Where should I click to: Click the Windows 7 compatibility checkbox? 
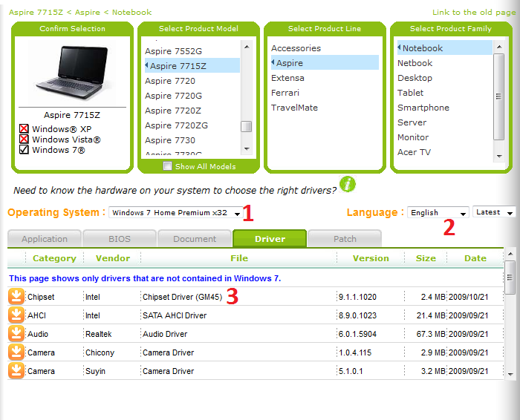coord(24,150)
